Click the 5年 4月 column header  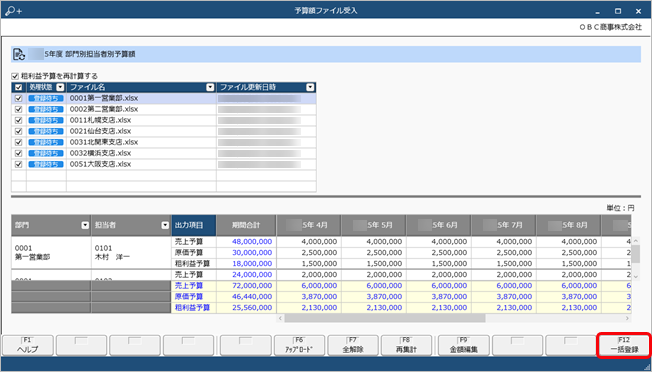click(x=309, y=225)
